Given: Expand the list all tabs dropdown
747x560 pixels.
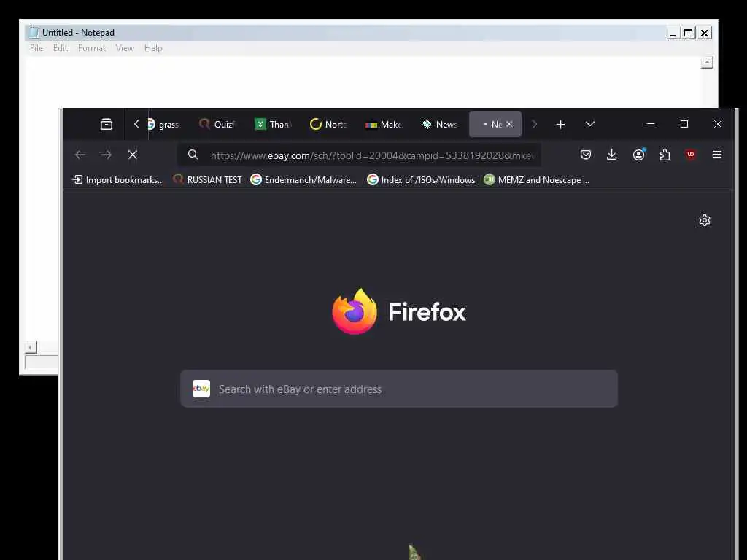Looking at the screenshot, I should 589,124.
